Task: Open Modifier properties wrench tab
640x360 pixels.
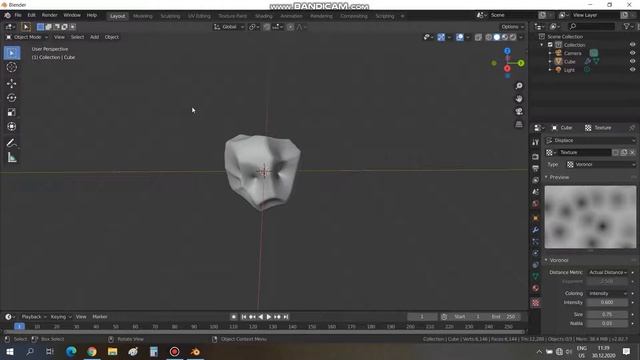Action: pos(536,230)
